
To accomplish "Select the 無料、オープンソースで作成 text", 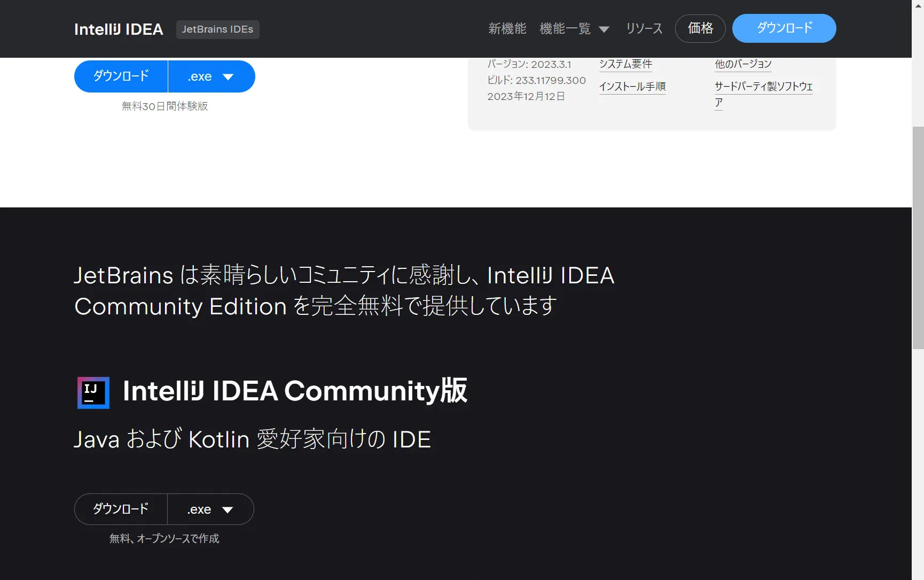I will (165, 539).
